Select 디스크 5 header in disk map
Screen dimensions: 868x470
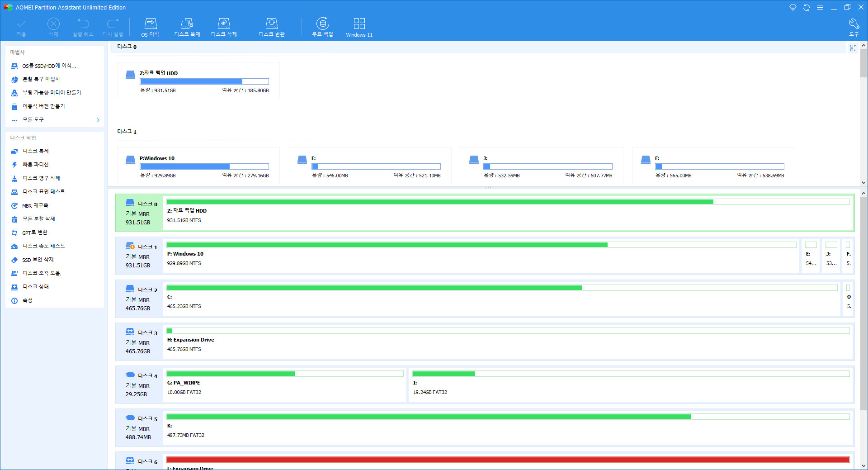coord(139,428)
